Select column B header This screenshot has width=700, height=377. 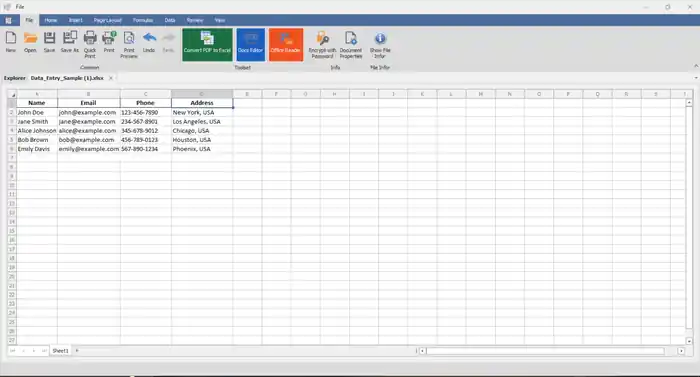[88, 94]
